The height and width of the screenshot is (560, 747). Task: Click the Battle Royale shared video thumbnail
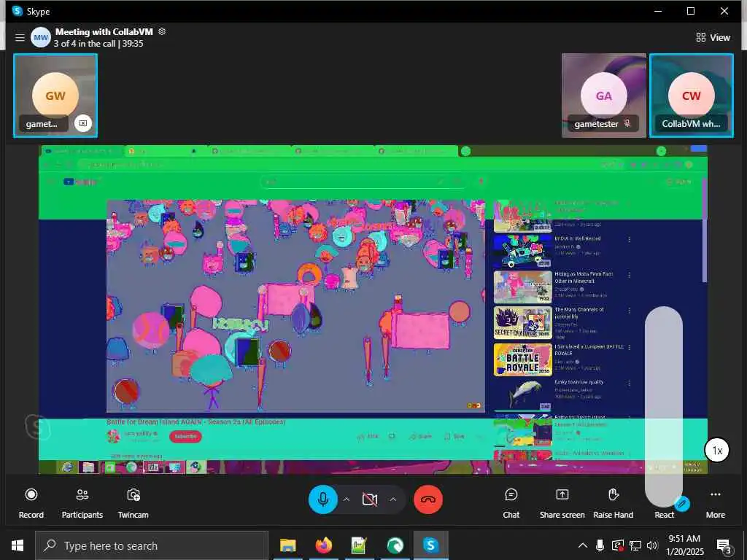click(x=522, y=359)
